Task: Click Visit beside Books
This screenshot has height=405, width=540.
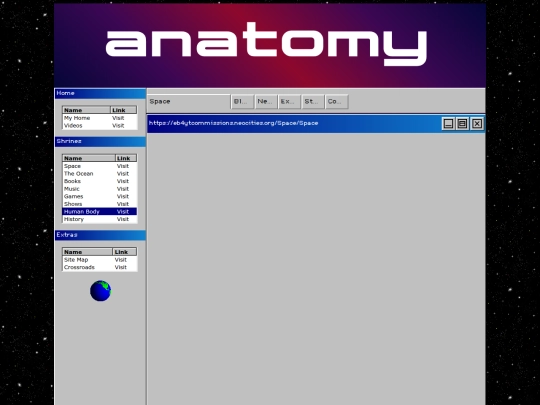Action: coord(123,181)
